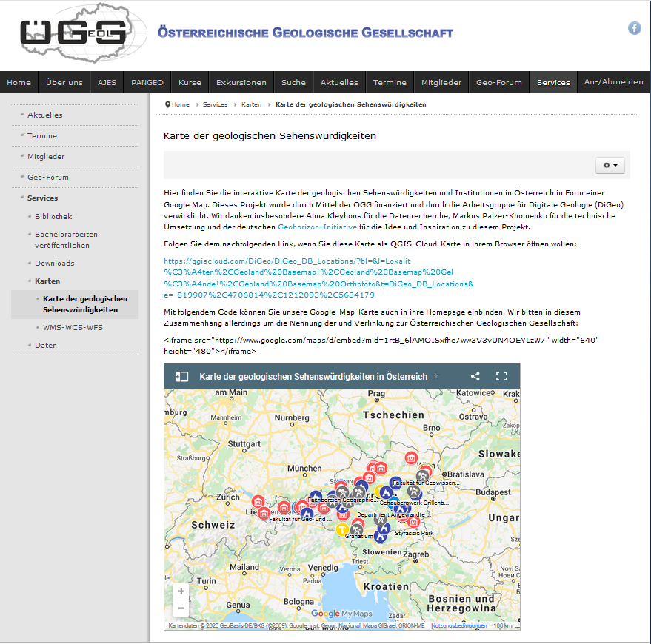Screen dimensions: 651x644
Task: Open the Facebook page icon
Action: point(634,28)
